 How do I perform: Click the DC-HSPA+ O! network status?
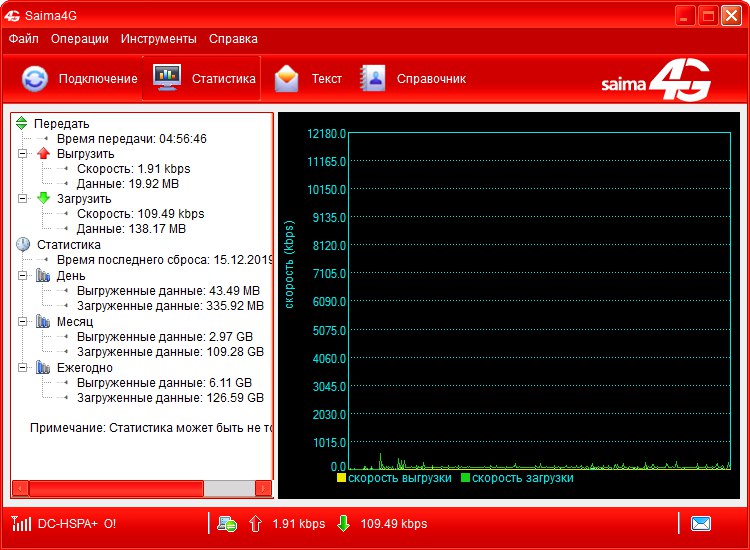click(77, 524)
